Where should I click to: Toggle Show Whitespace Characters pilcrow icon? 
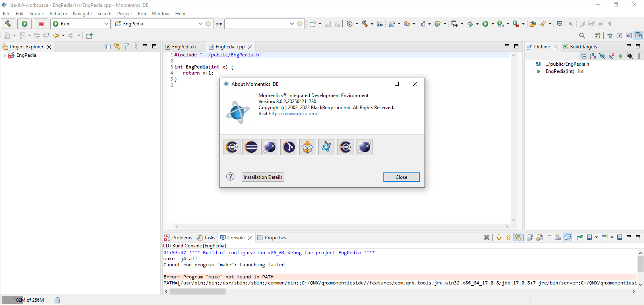[610, 24]
